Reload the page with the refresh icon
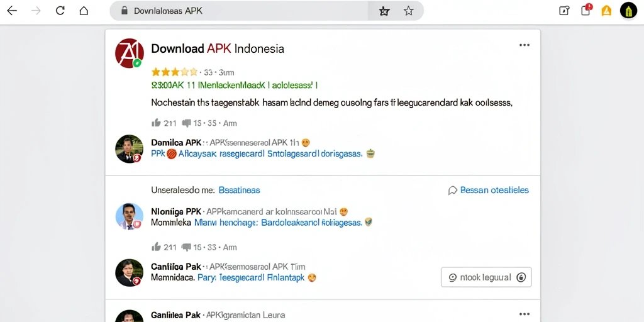The width and height of the screenshot is (644, 322). [60, 11]
